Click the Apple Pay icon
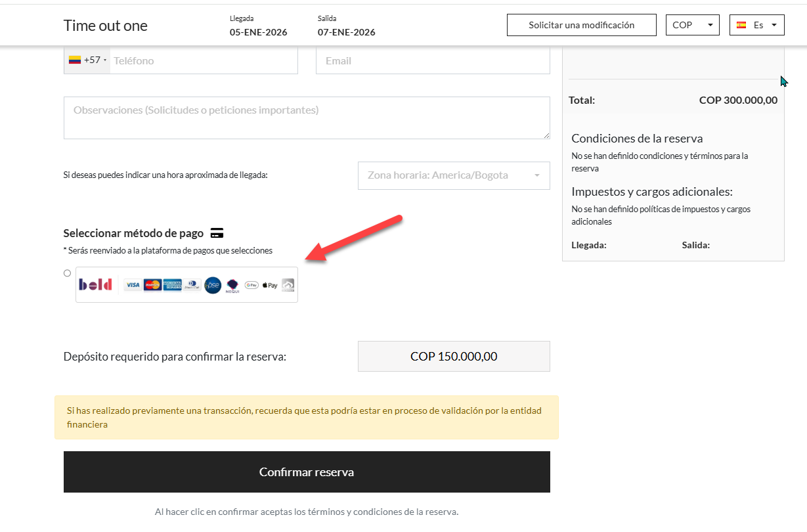 (x=270, y=285)
